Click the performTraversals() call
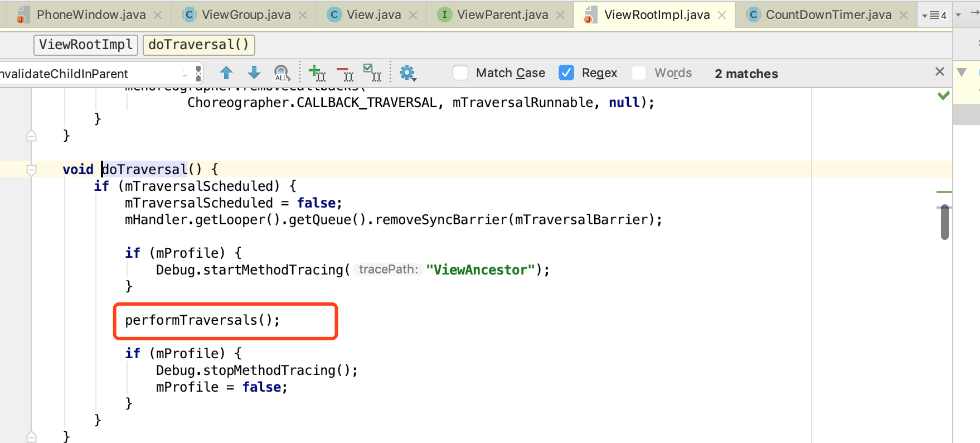Viewport: 980px width, 443px height. click(202, 320)
